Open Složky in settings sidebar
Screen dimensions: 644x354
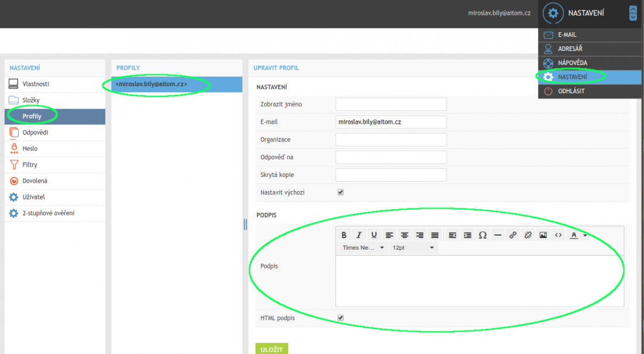(31, 100)
